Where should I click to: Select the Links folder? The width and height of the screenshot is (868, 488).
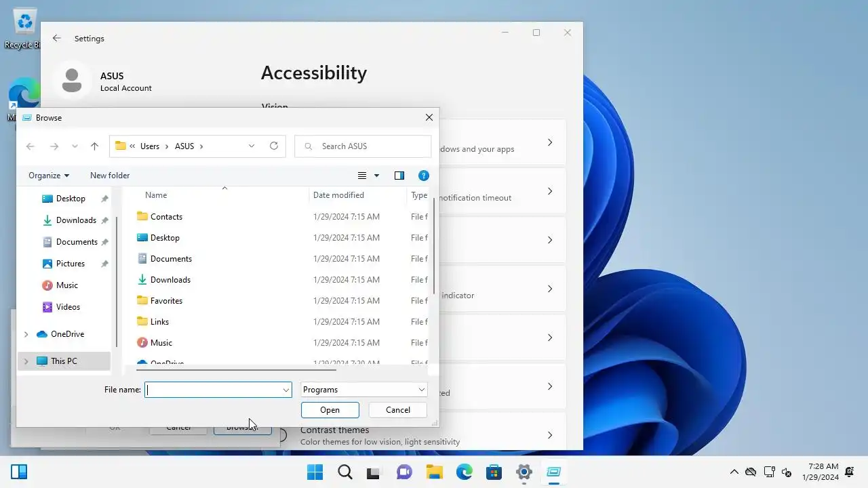point(159,322)
